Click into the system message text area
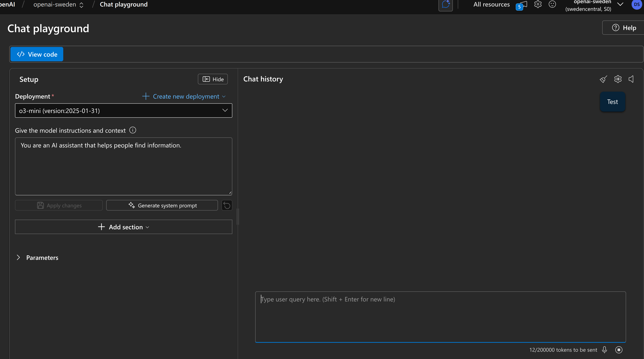Image resolution: width=644 pixels, height=359 pixels. point(124,166)
